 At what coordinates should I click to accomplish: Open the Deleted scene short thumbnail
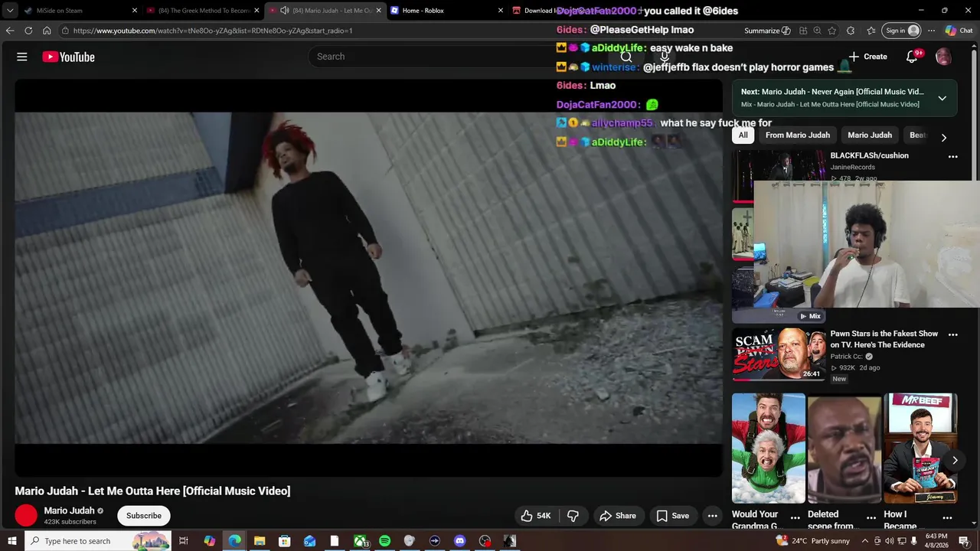(x=844, y=448)
